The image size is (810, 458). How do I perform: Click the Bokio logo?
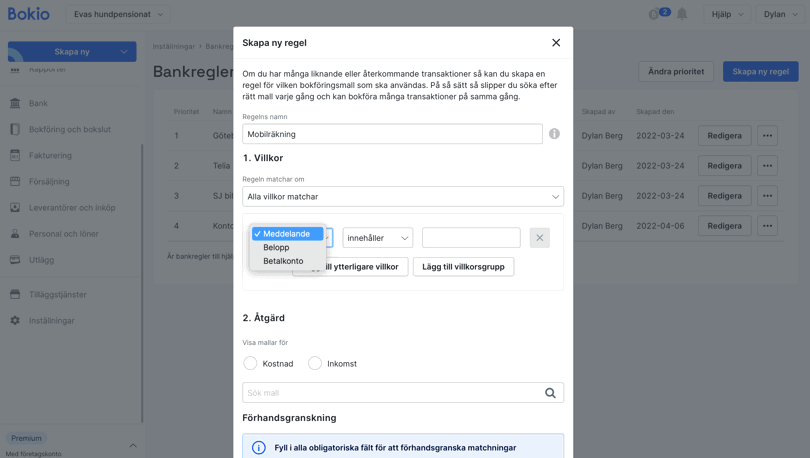pyautogui.click(x=29, y=14)
